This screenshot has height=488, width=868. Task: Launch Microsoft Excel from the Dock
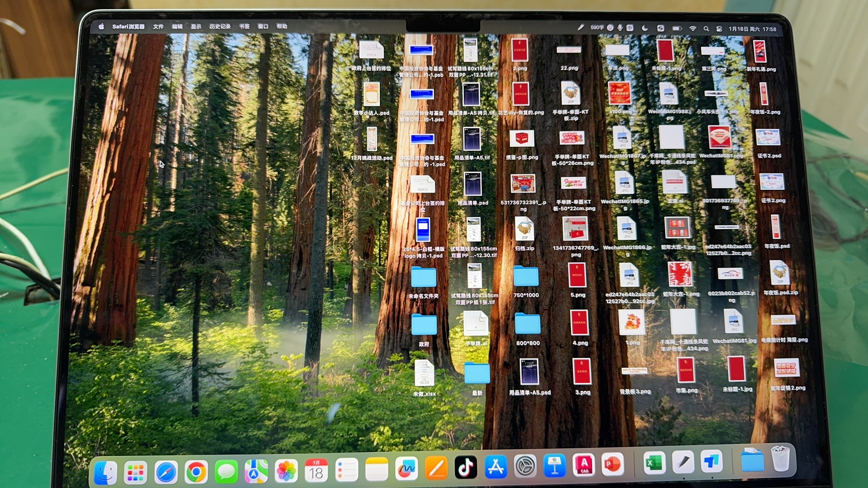pos(654,463)
